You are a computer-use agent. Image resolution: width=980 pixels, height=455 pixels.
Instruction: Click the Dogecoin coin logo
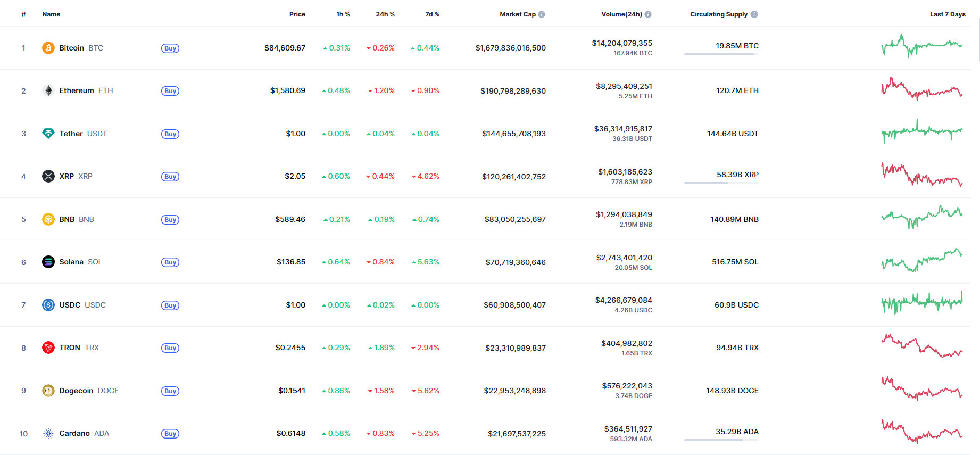coord(48,391)
